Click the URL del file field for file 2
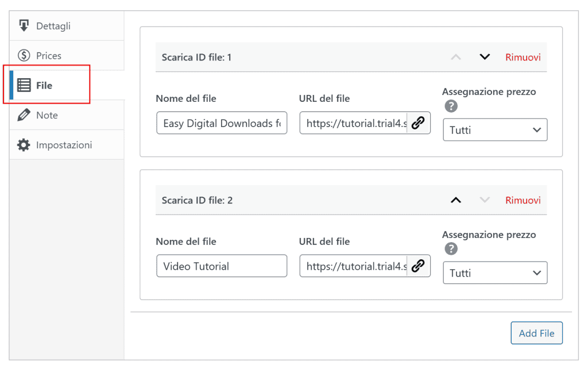The image size is (588, 368). (x=353, y=266)
